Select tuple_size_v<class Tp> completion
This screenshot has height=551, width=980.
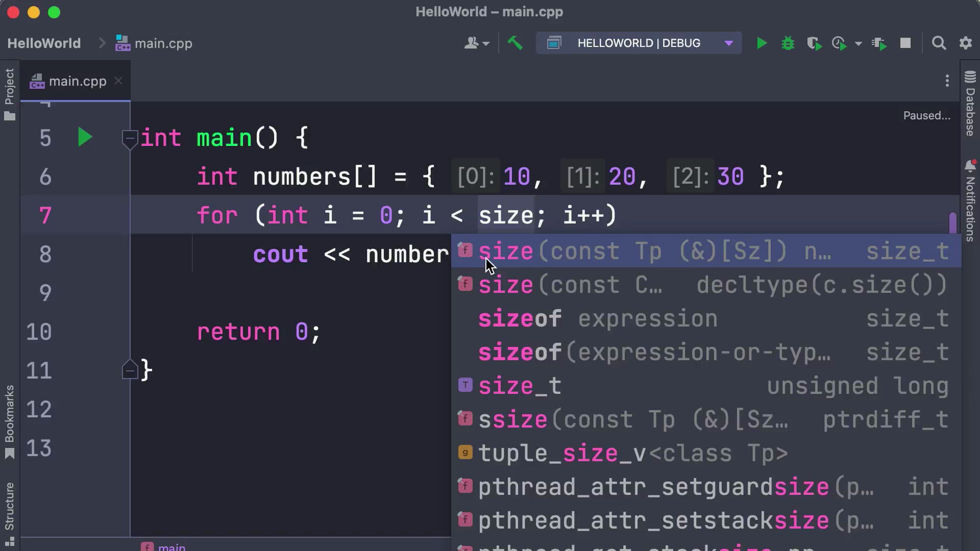[x=706, y=453]
